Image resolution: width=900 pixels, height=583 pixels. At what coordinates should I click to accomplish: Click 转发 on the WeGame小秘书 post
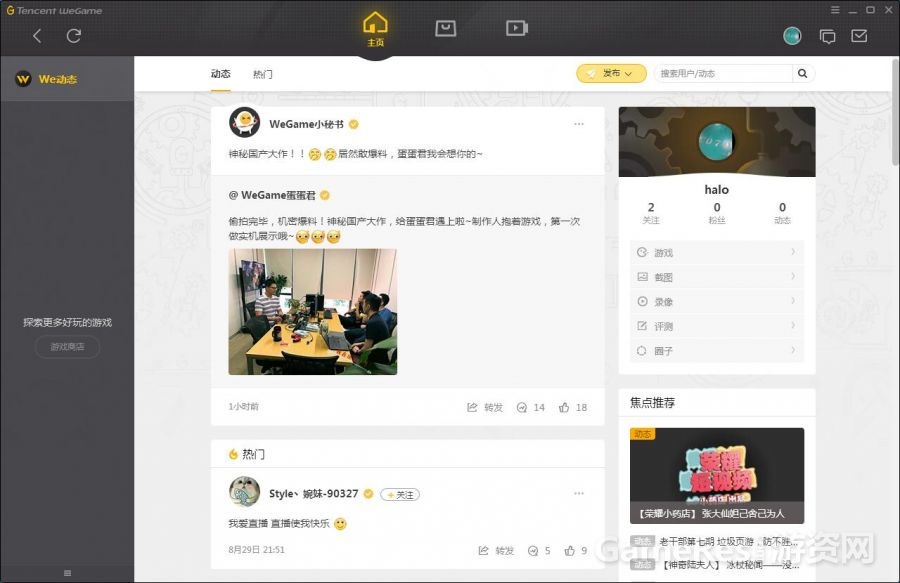[486, 407]
